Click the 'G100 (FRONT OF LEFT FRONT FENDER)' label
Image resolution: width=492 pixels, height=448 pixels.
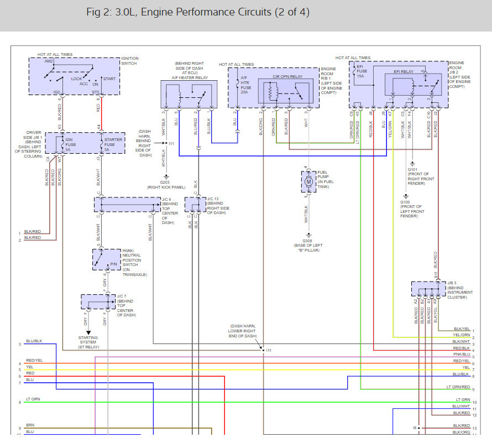pos(412,209)
